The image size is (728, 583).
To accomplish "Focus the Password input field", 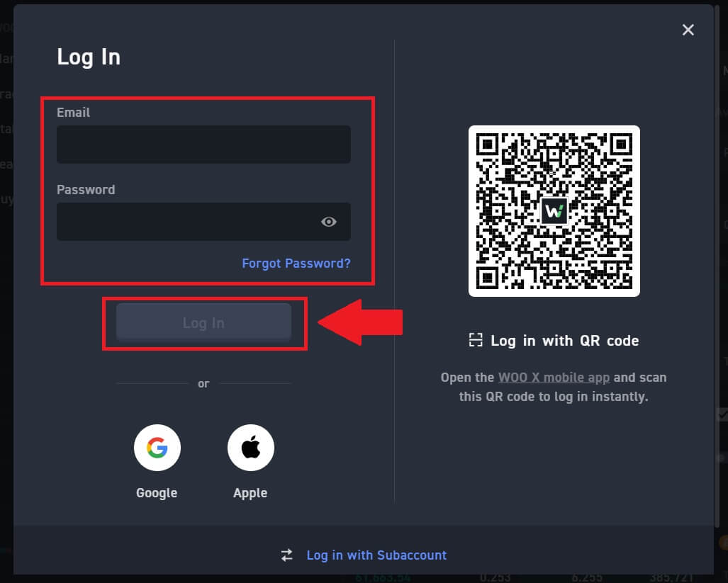I will pyautogui.click(x=184, y=222).
